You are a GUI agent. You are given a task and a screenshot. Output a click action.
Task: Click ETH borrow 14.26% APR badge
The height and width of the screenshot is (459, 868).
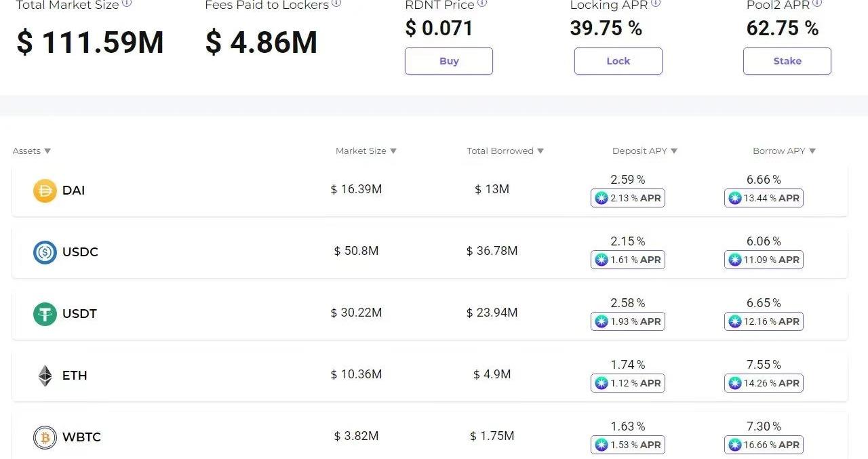coord(764,383)
